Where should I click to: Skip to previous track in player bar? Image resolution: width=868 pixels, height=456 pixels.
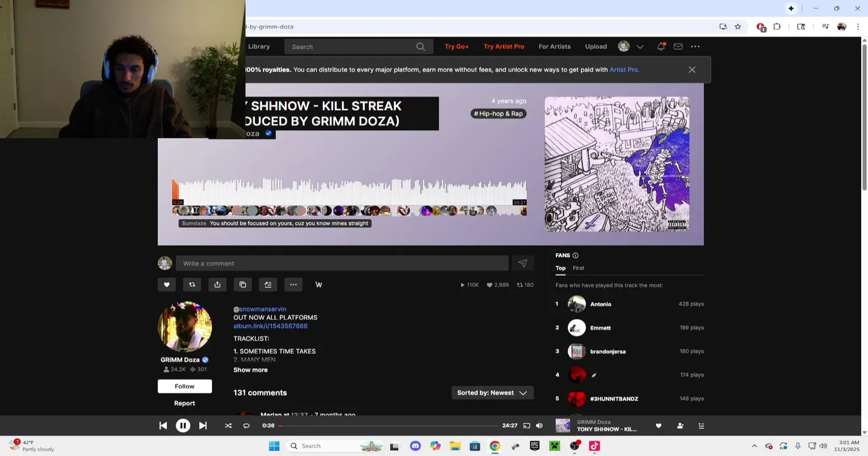point(163,426)
